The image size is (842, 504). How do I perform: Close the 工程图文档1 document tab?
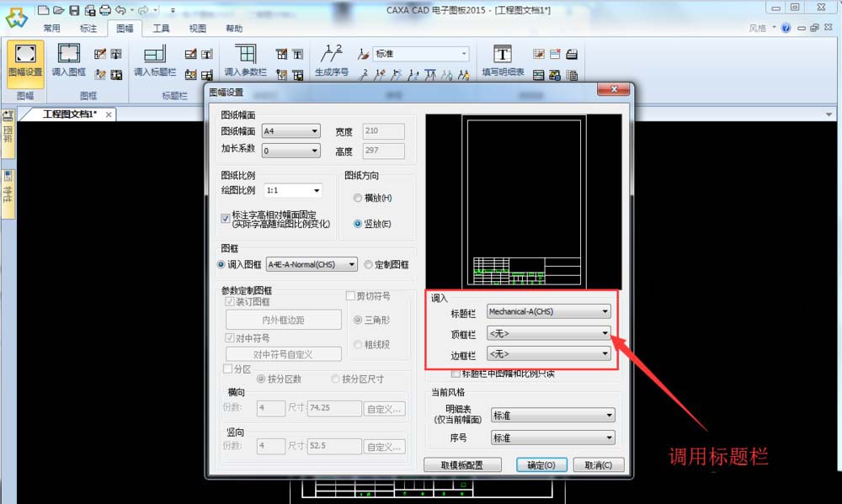coord(109,114)
